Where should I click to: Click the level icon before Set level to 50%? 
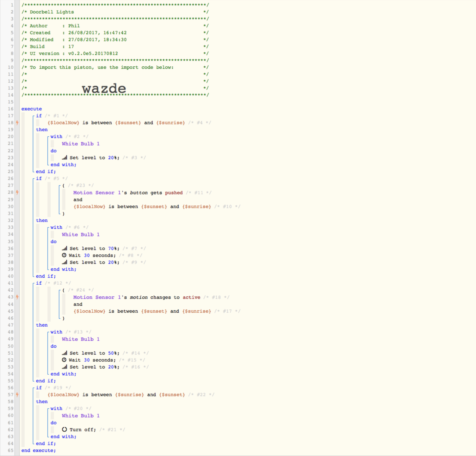[x=64, y=353]
